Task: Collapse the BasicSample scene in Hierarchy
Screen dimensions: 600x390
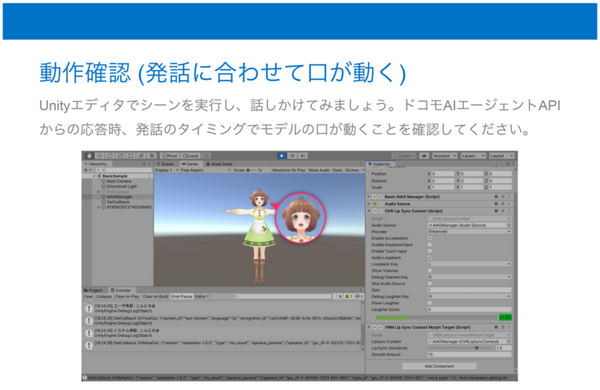Action: tap(94, 176)
